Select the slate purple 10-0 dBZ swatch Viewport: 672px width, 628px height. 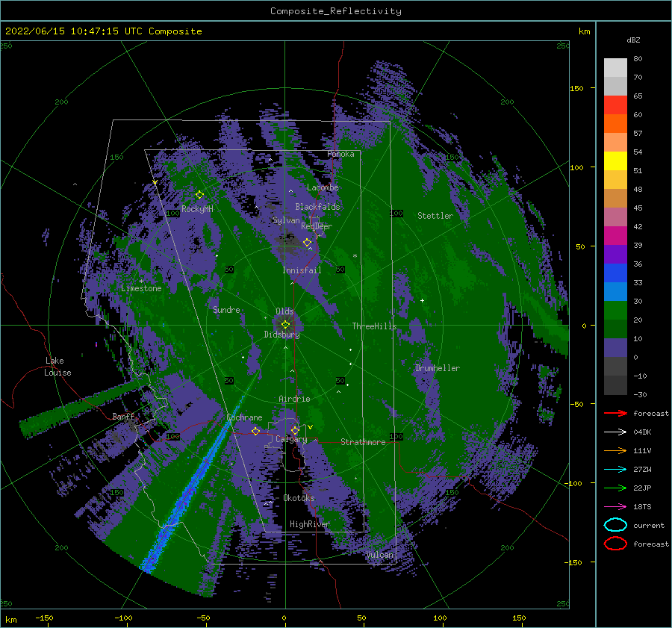615,348
